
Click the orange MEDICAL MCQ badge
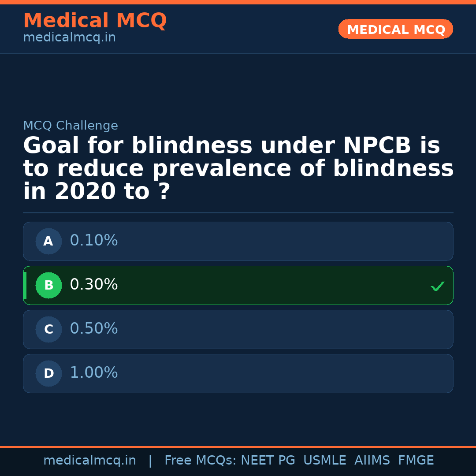(x=395, y=29)
